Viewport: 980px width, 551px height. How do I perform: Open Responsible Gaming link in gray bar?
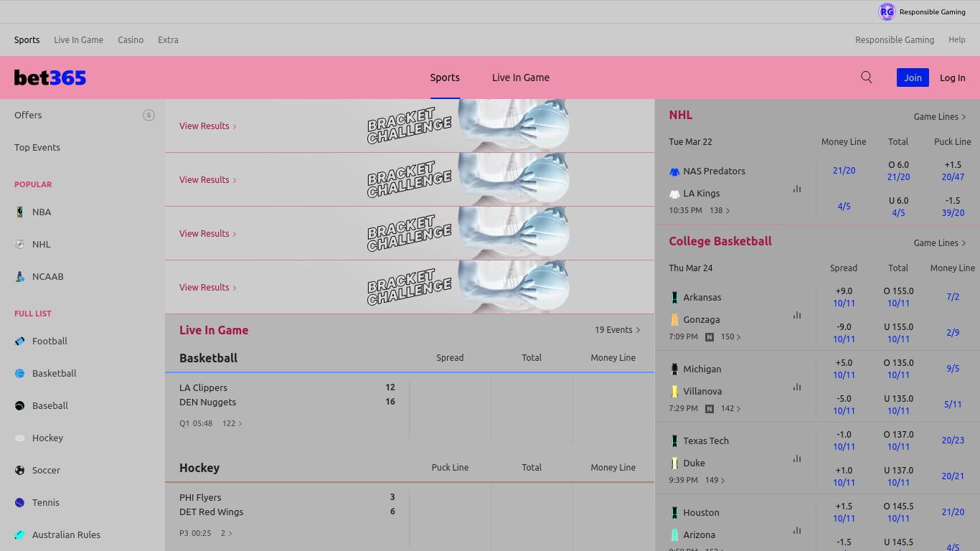895,40
